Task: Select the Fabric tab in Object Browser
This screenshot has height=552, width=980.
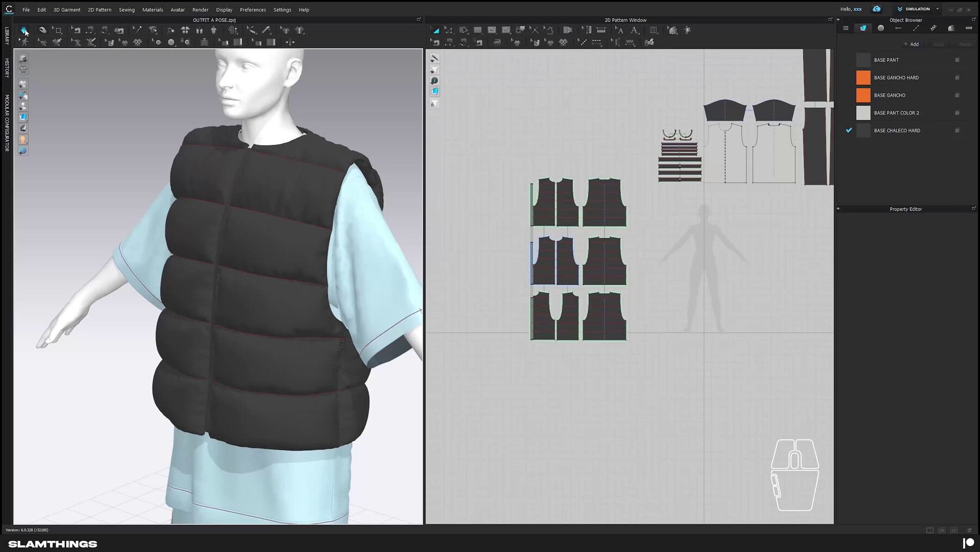Action: pyautogui.click(x=863, y=28)
